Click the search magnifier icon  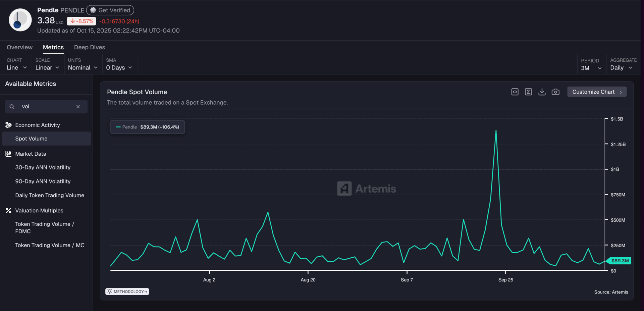pyautogui.click(x=12, y=107)
